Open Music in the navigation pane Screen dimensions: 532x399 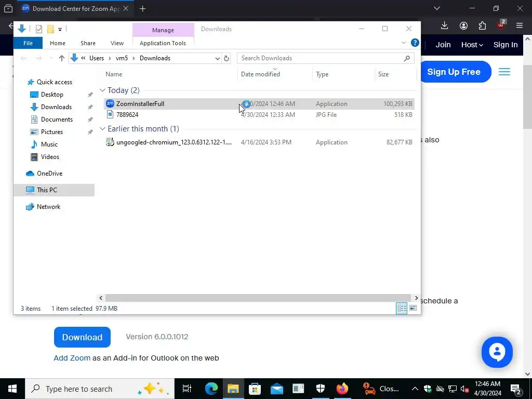click(x=49, y=144)
